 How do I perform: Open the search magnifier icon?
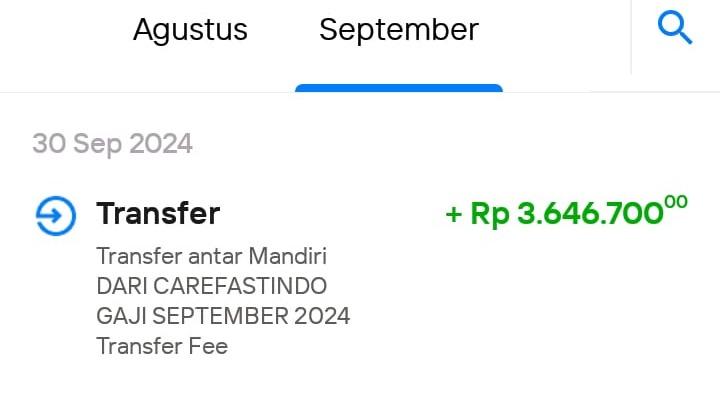tap(675, 28)
